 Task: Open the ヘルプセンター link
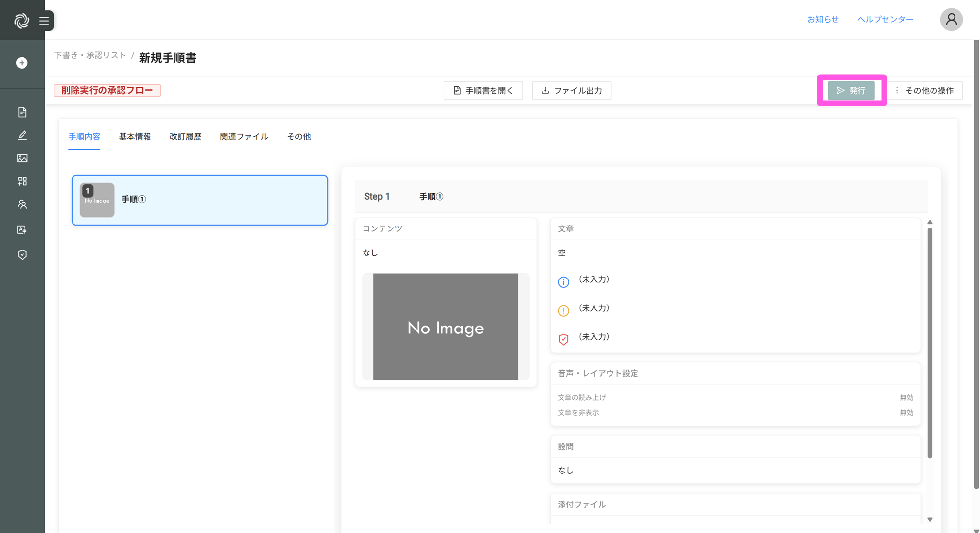coord(885,19)
